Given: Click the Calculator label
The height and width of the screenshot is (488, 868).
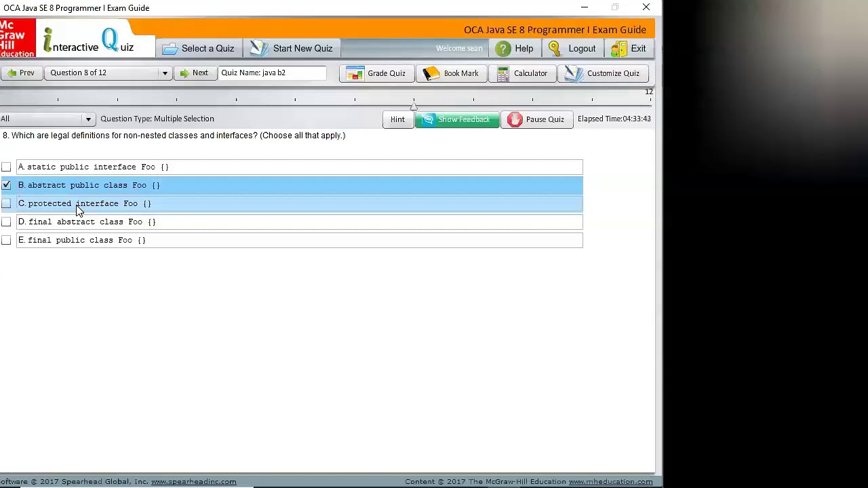Looking at the screenshot, I should 530,73.
